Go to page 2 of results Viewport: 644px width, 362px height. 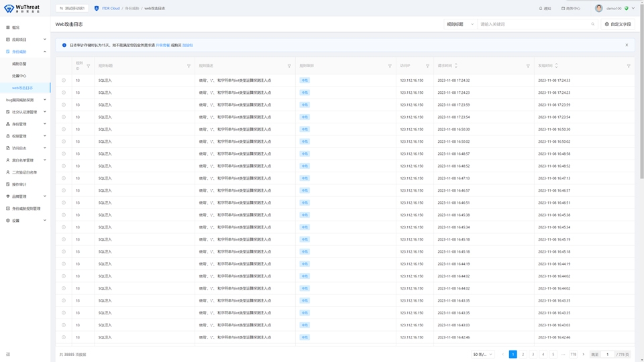tap(523, 354)
